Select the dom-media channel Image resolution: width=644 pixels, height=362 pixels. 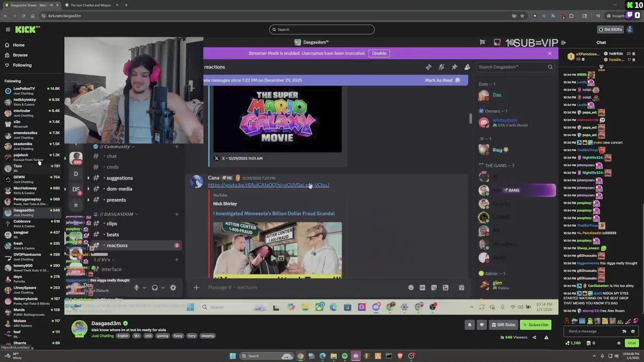coord(119,189)
